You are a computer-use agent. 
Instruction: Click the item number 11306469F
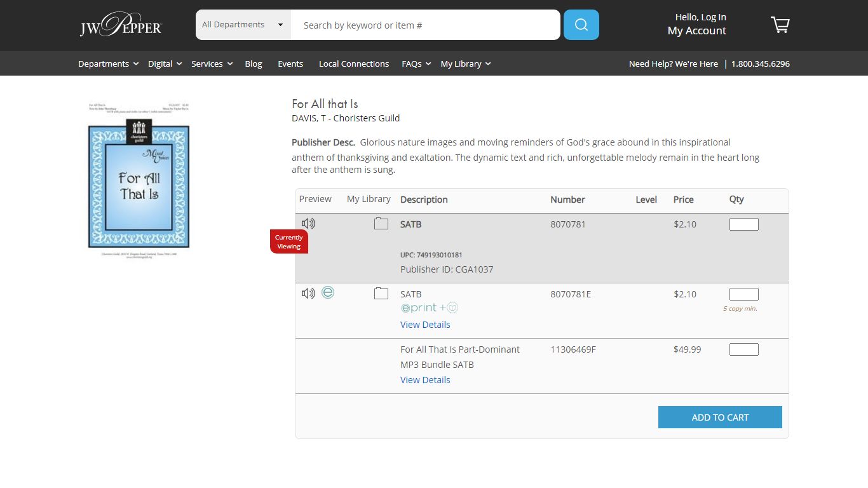click(573, 349)
